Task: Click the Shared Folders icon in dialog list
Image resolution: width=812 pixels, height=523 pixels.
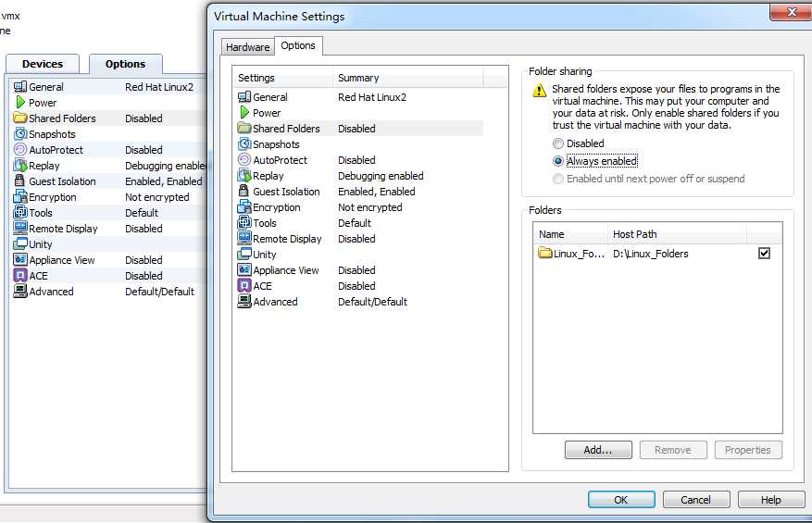Action: click(244, 128)
